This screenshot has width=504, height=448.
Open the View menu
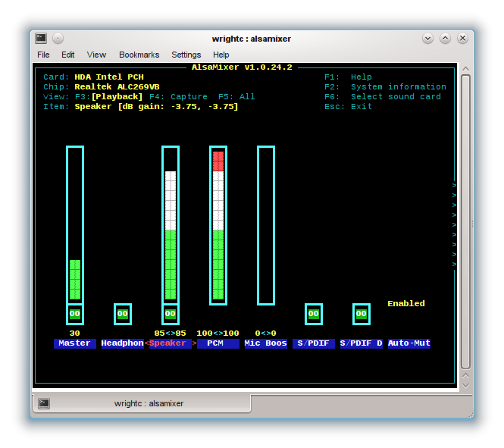(x=96, y=55)
